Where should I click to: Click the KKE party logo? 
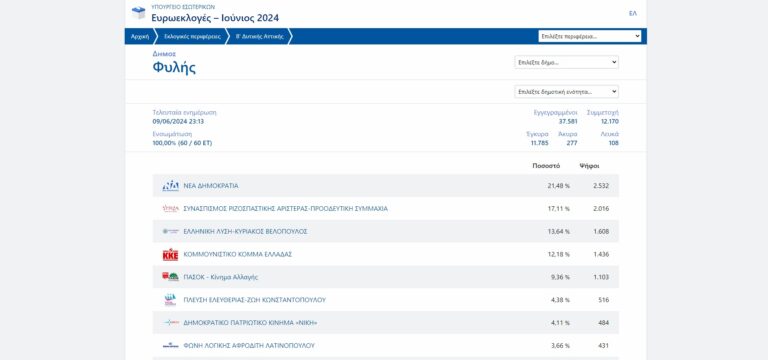(170, 255)
